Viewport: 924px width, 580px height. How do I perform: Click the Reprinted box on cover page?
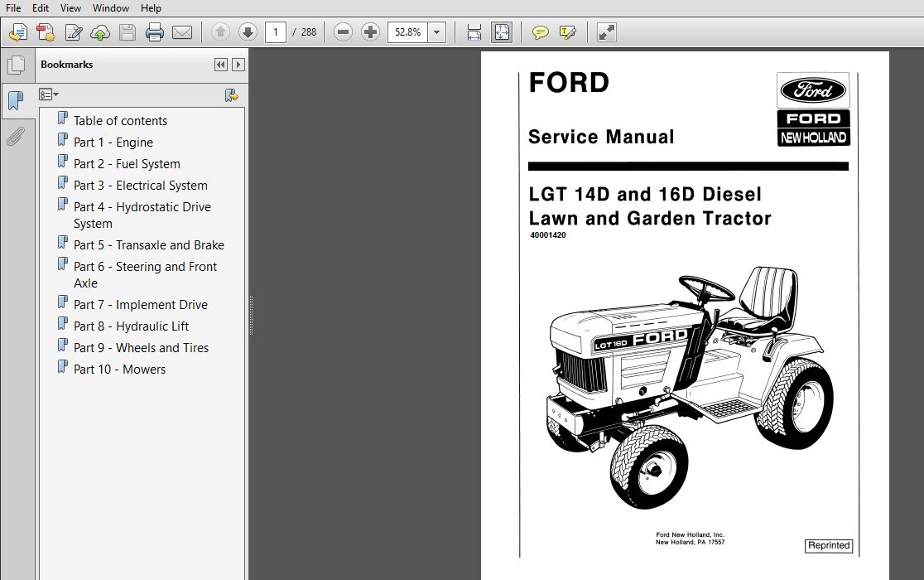(x=829, y=546)
